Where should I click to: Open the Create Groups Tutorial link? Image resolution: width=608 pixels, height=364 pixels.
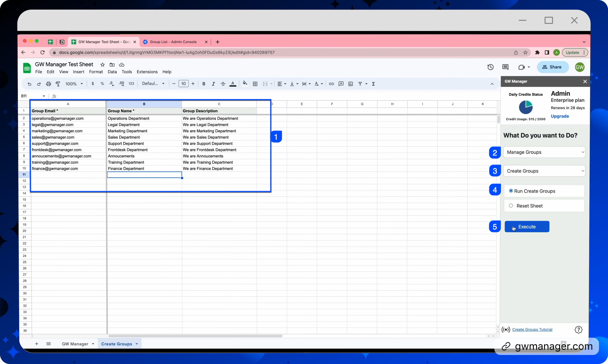pos(532,329)
